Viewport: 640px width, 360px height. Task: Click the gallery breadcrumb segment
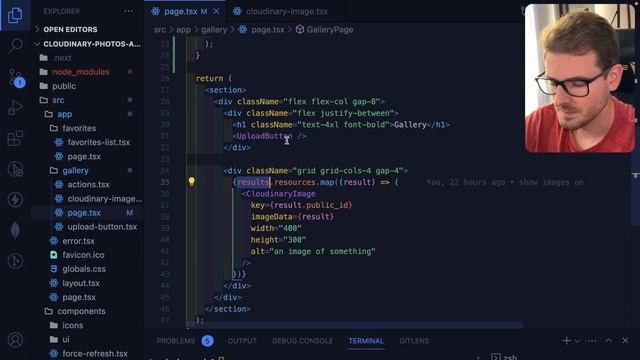tap(214, 29)
